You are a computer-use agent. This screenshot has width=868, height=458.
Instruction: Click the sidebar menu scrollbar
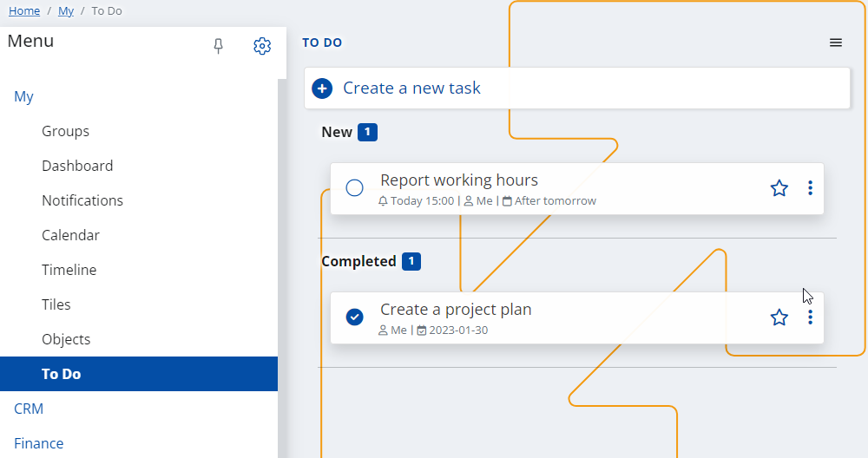point(282,268)
